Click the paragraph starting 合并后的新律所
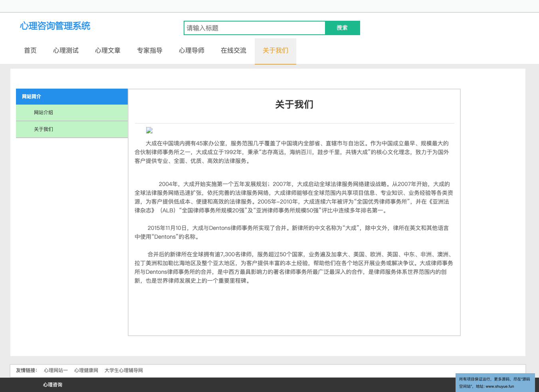This screenshot has width=539, height=392. point(294,267)
